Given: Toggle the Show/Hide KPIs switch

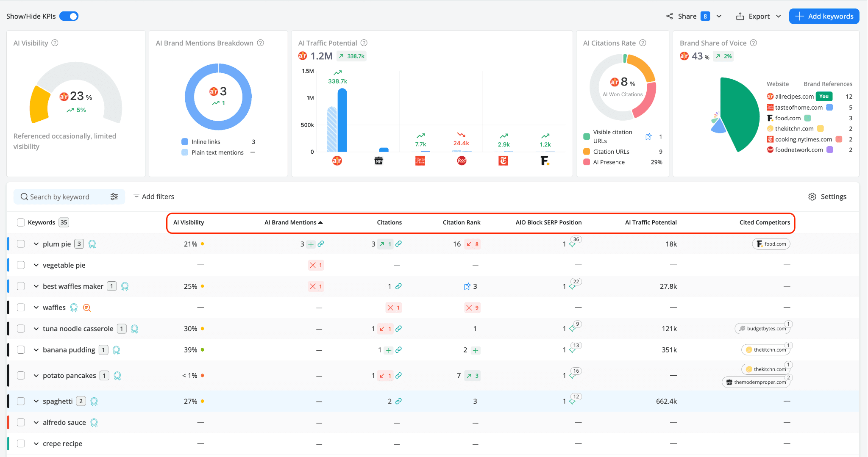Looking at the screenshot, I should [x=69, y=16].
